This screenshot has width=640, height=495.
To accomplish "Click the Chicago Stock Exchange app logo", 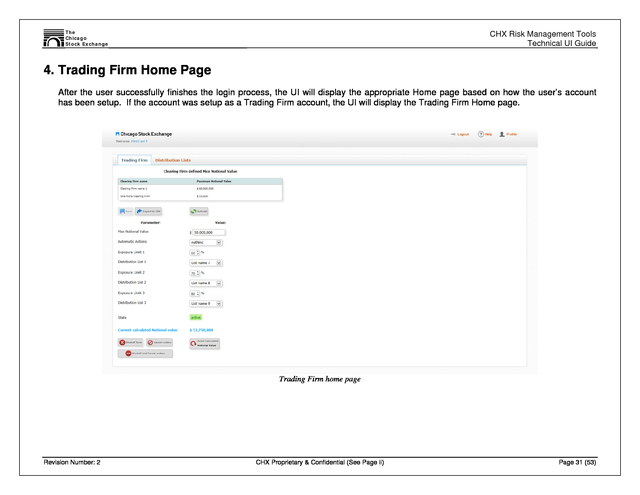I will tap(144, 134).
